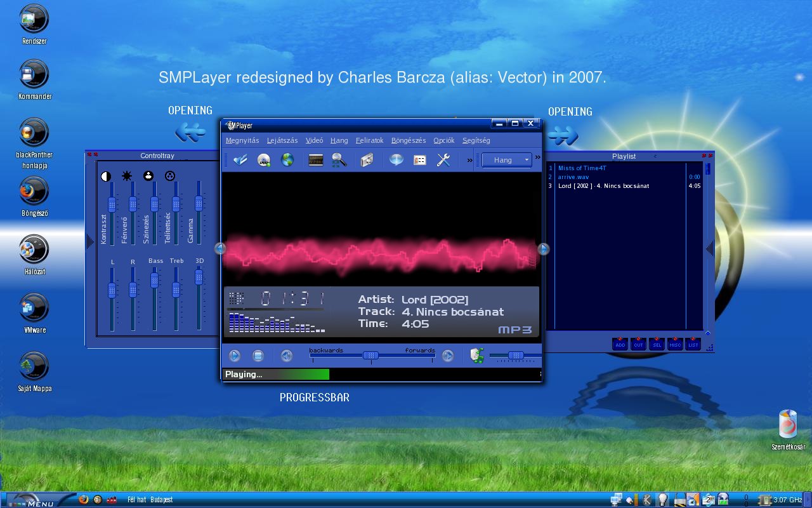Viewport: 812px width, 508px height.
Task: Open the Lejátszás menu
Action: (x=282, y=140)
